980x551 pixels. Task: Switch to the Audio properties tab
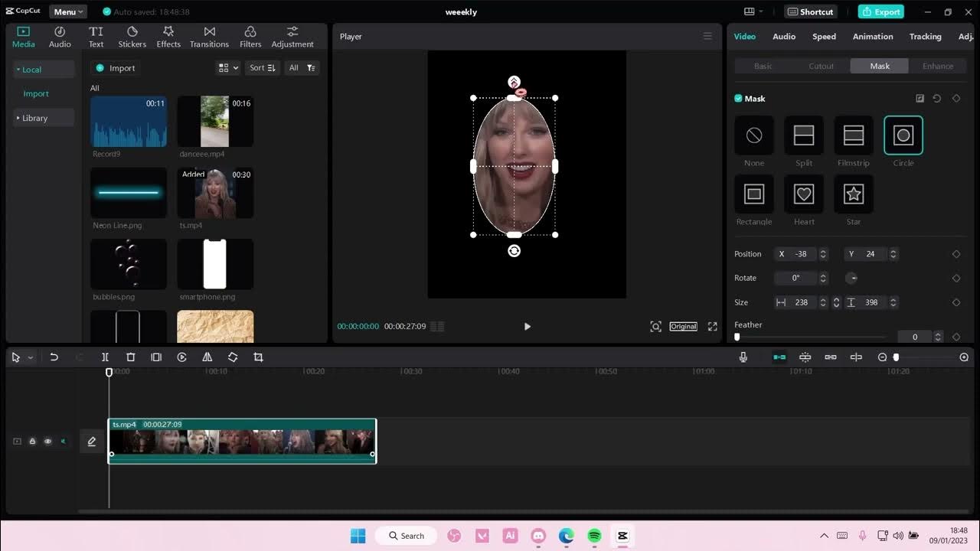[x=783, y=37]
